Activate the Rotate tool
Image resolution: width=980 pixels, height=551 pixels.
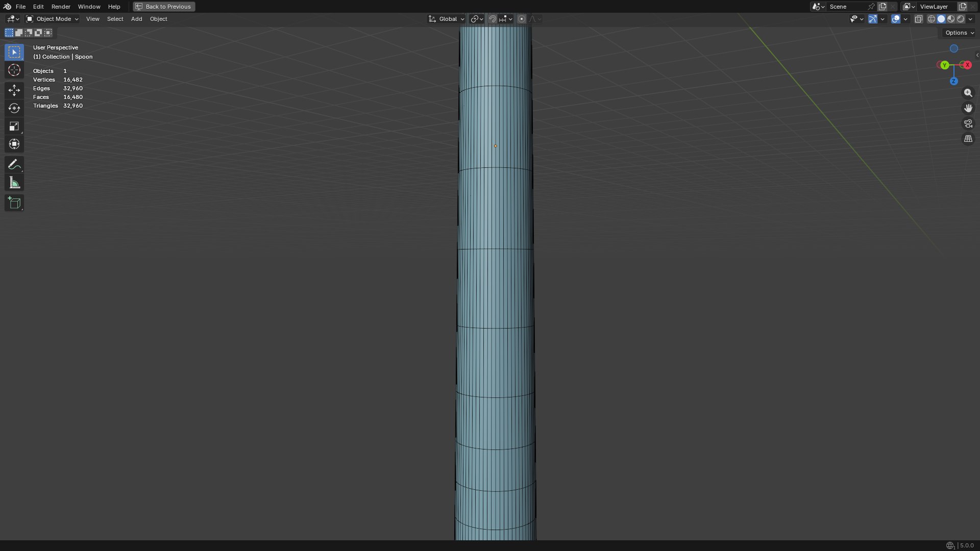[14, 108]
